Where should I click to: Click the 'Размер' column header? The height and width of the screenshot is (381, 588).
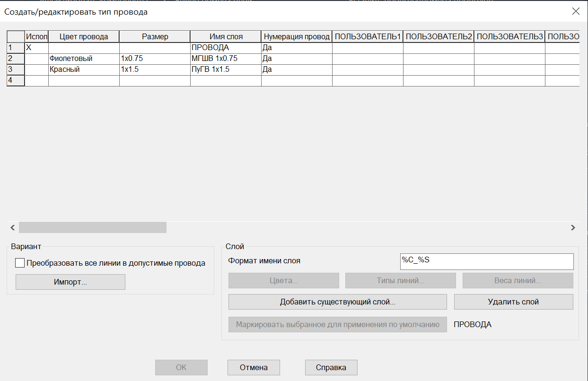[155, 37]
